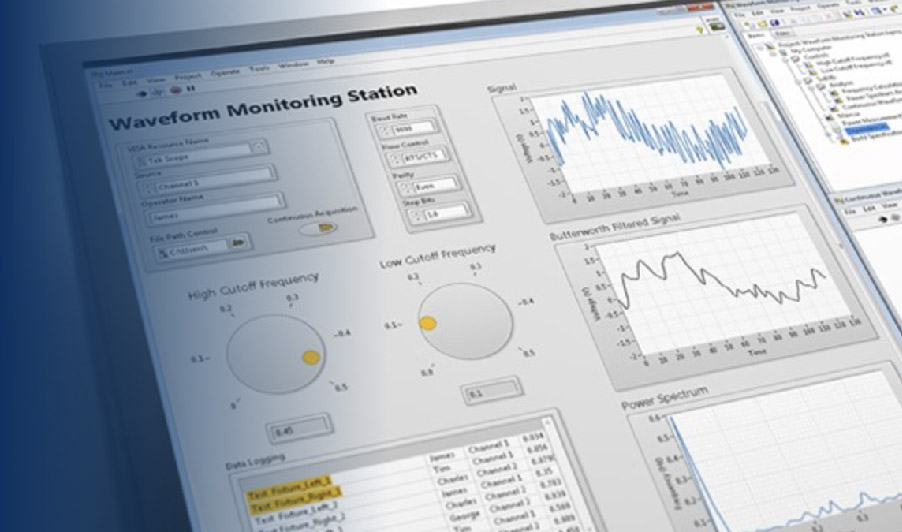The width and height of the screenshot is (902, 532).
Task: Click the context help icon in Main.vi
Action: coord(700,29)
